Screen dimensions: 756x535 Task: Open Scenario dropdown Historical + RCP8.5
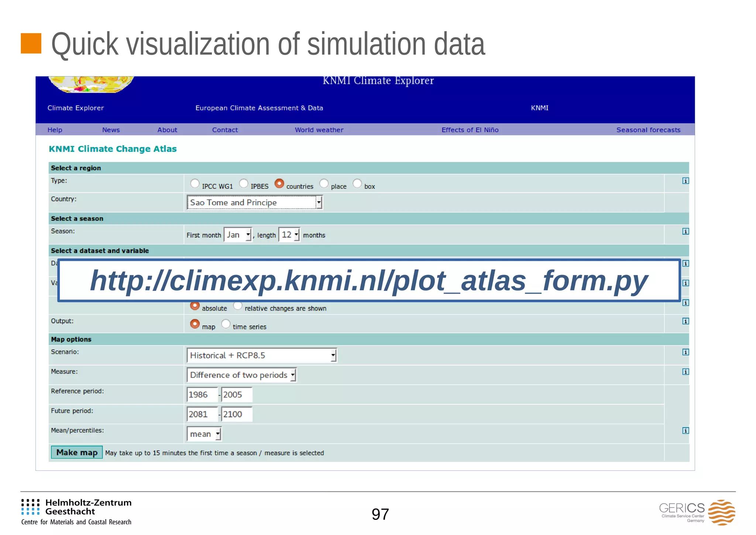pyautogui.click(x=262, y=355)
